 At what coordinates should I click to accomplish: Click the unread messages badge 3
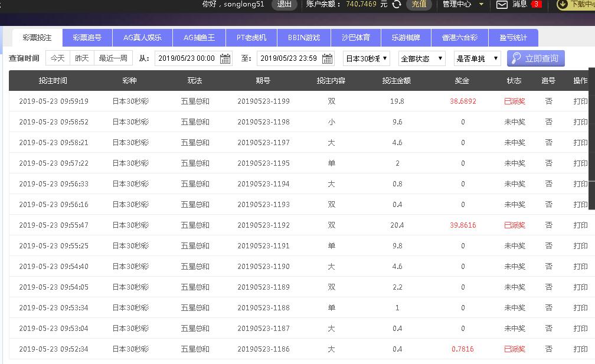coord(536,4)
